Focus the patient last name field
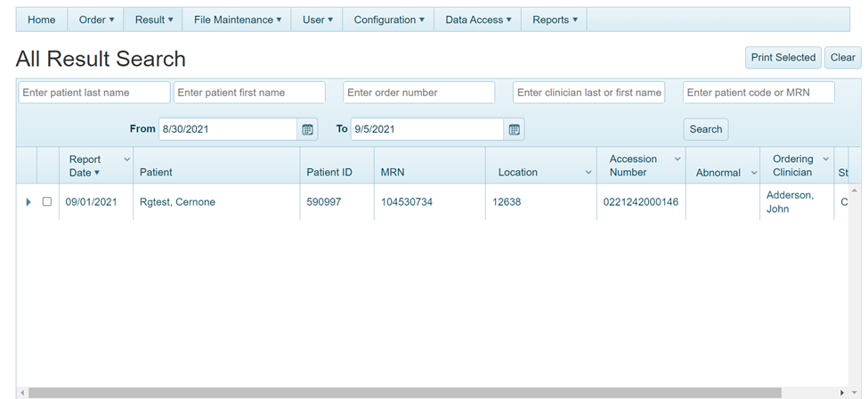This screenshot has height=399, width=868. 93,93
